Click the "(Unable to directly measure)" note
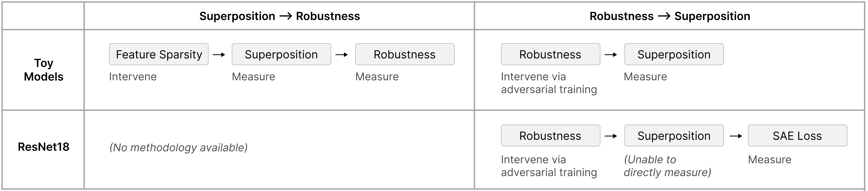Viewport: 868px width, 191px height. tap(667, 166)
